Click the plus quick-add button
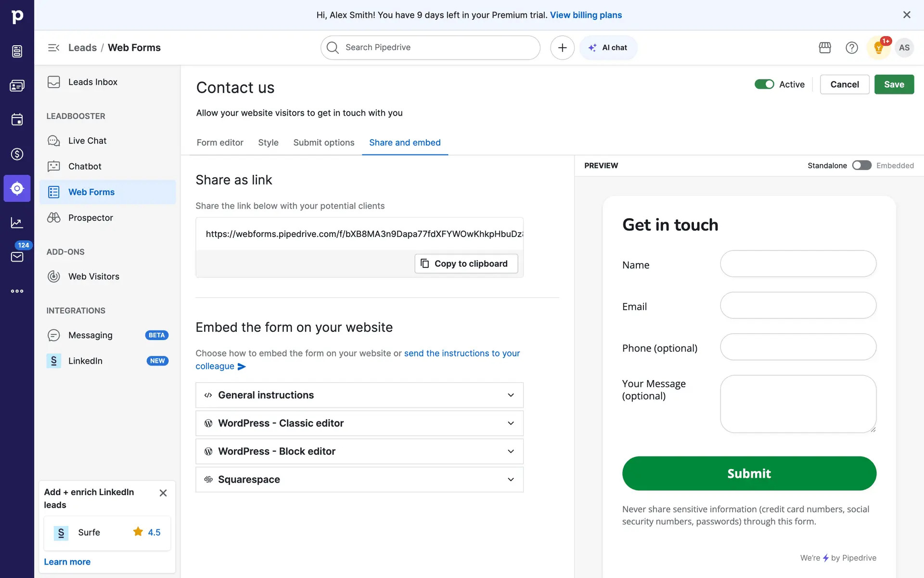 (562, 48)
